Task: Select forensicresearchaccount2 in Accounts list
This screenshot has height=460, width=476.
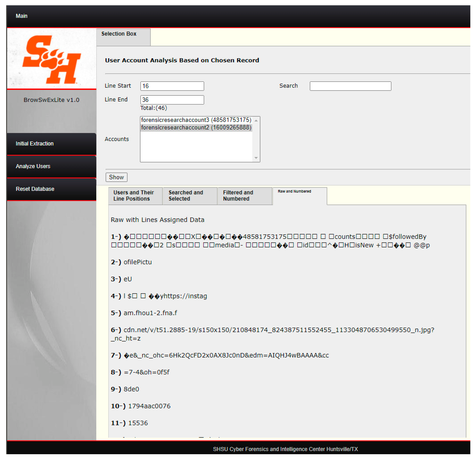Action: (x=196, y=128)
